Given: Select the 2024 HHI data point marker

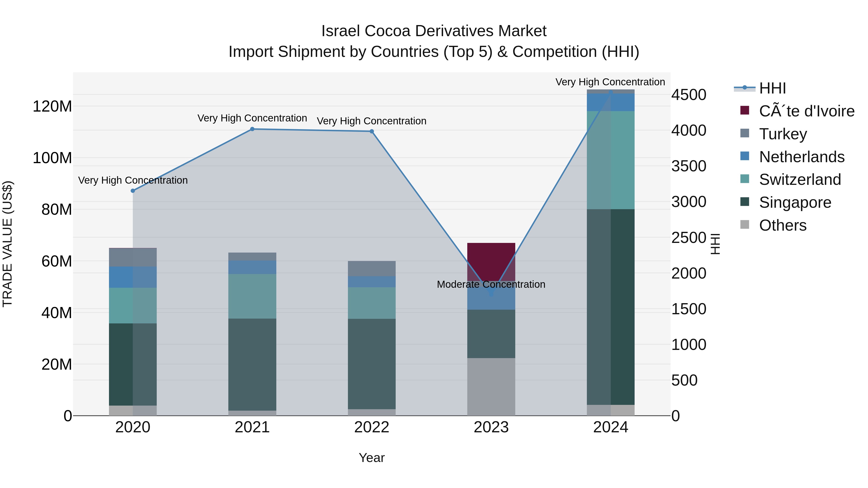Looking at the screenshot, I should click(x=610, y=92).
